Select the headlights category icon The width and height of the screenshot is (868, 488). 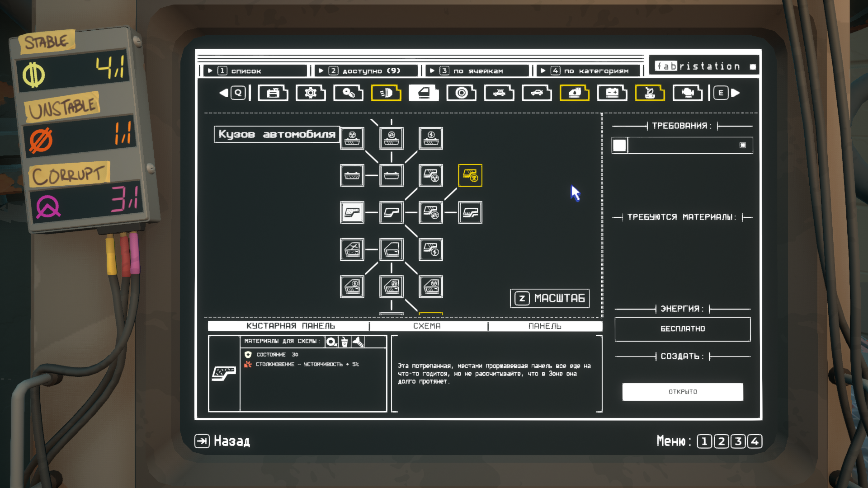coord(386,93)
